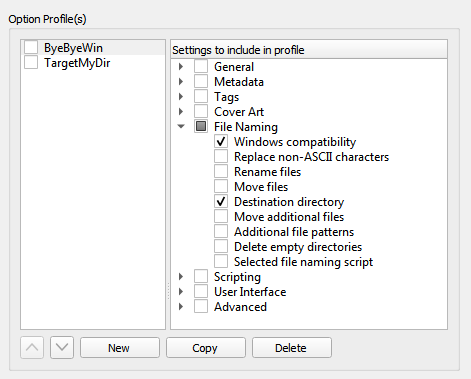This screenshot has width=471, height=379.
Task: Select the Destination directory label
Action: [289, 202]
